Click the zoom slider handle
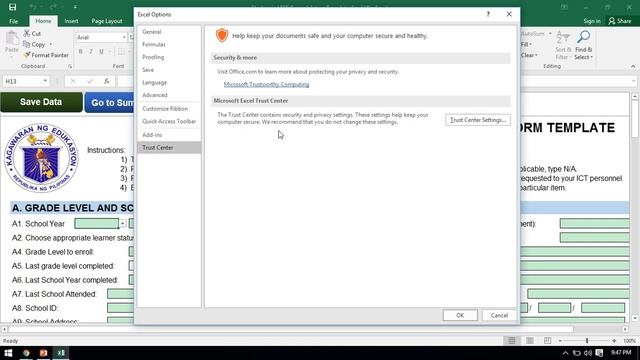Image resolution: width=640 pixels, height=360 pixels. 587,340
